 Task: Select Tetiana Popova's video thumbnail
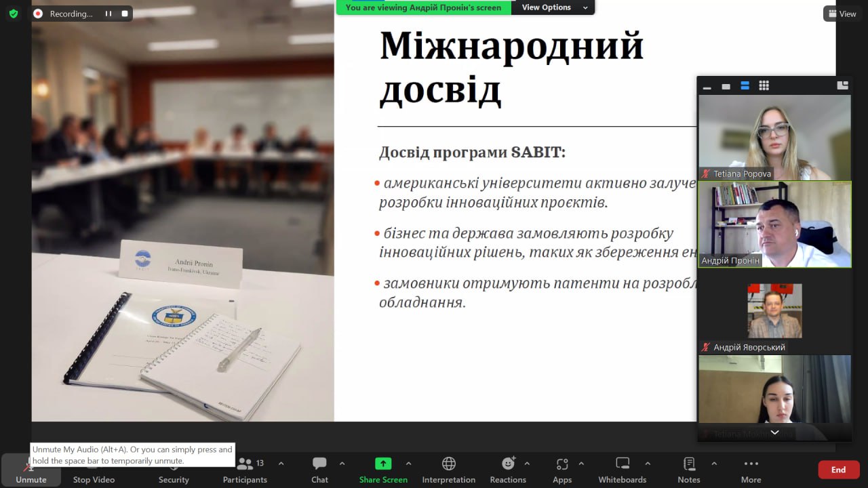point(774,137)
